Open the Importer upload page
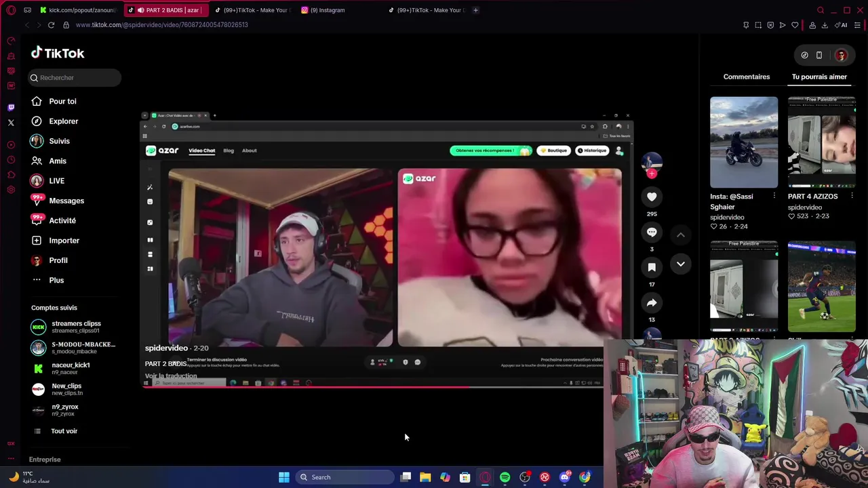Screen dimensions: 868x488 (x=64, y=241)
